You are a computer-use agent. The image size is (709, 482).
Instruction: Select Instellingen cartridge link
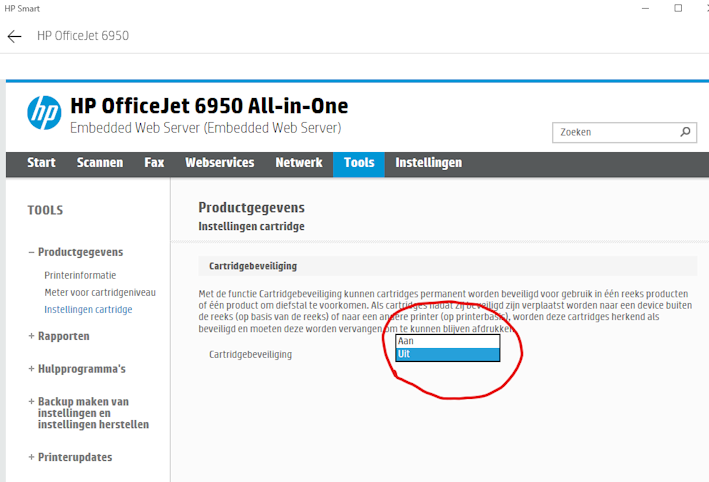tap(88, 310)
